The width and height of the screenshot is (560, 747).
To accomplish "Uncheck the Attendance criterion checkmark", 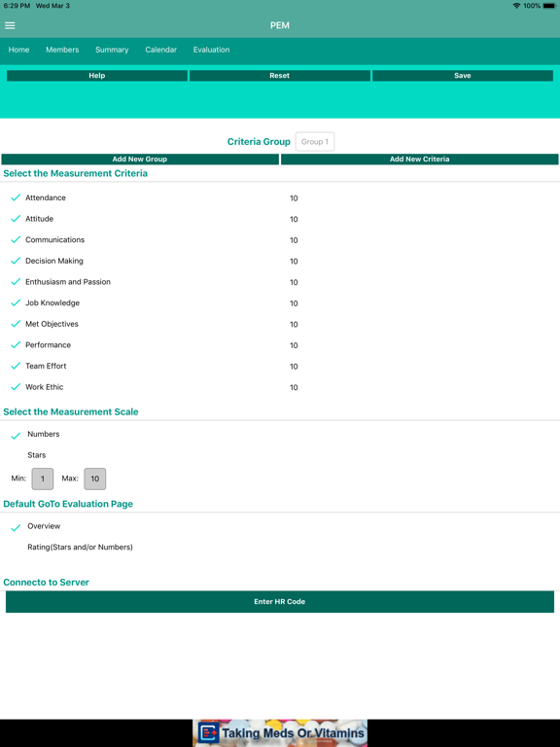I will coord(16,197).
